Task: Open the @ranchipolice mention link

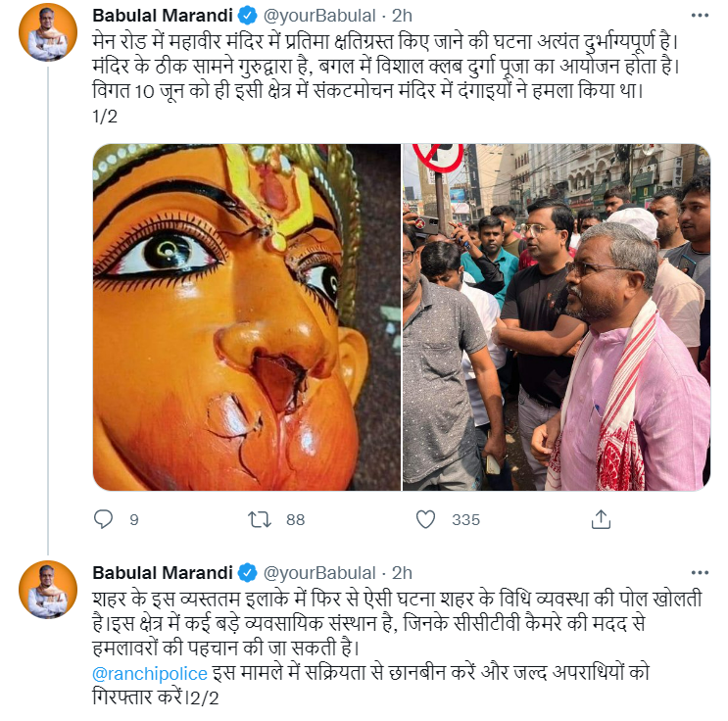Action: click(x=150, y=673)
